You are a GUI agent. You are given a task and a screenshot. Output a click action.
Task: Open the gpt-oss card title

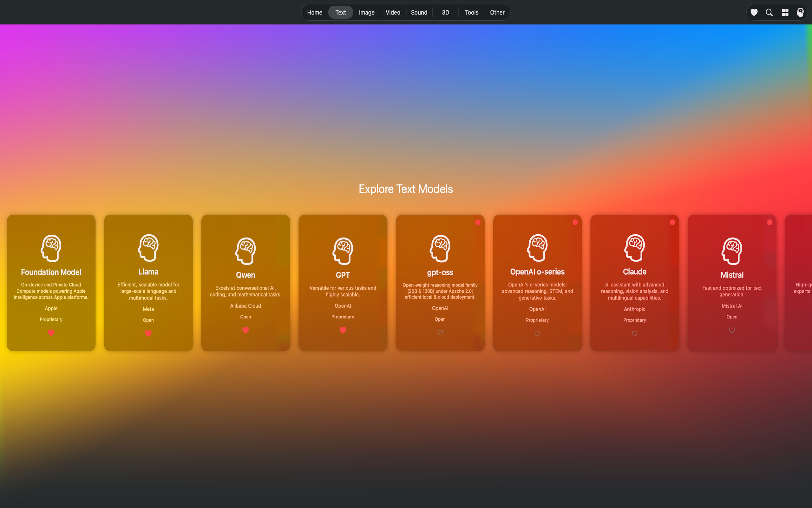(x=440, y=272)
